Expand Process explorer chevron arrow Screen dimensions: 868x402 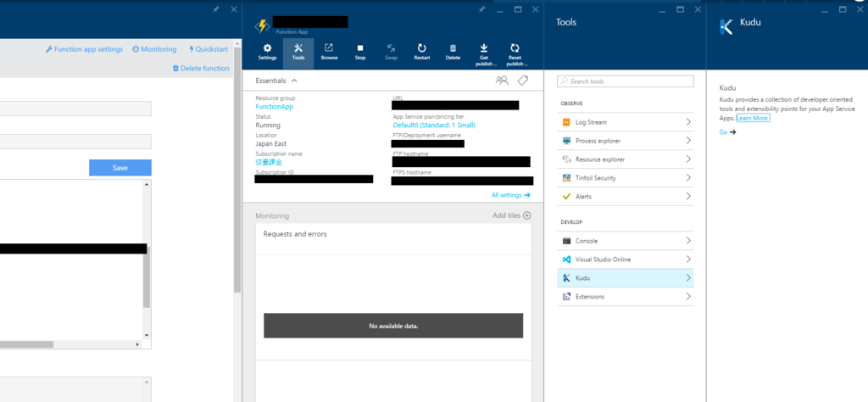pyautogui.click(x=688, y=141)
